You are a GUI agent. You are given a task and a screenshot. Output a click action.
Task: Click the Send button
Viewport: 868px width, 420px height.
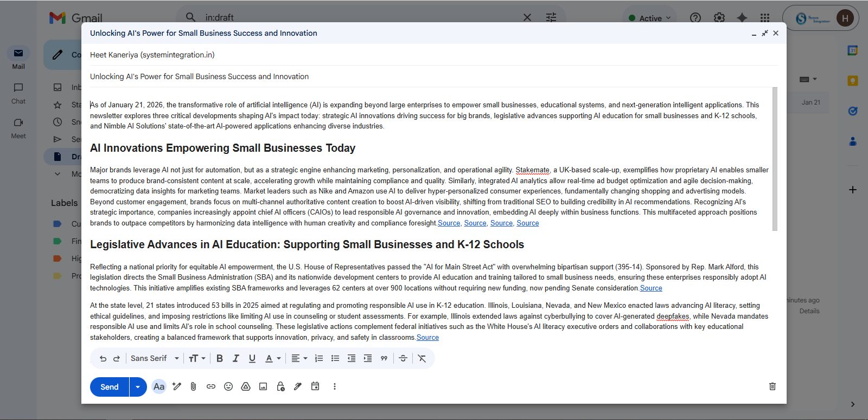pos(110,387)
